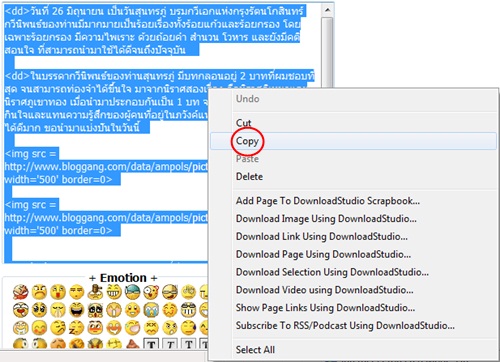Insert the red-masked ninja emoticon
Image resolution: width=500 pixels, height=362 pixels.
pyautogui.click(x=21, y=292)
